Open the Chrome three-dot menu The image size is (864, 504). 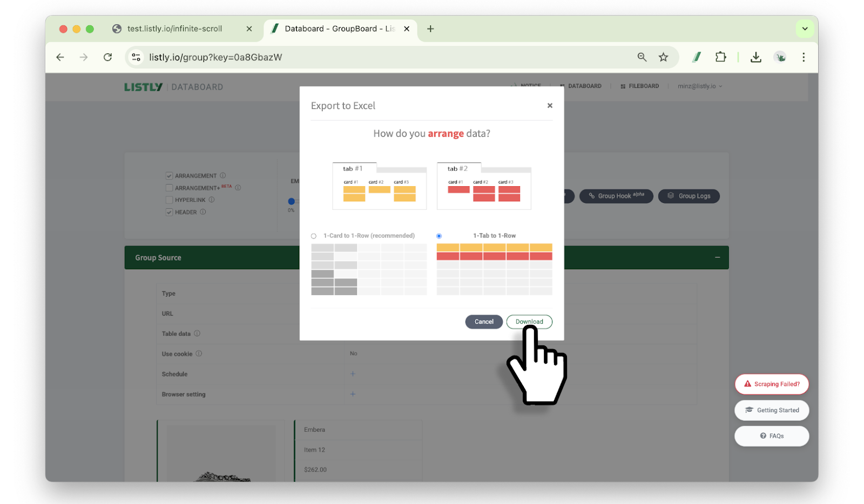pos(803,57)
